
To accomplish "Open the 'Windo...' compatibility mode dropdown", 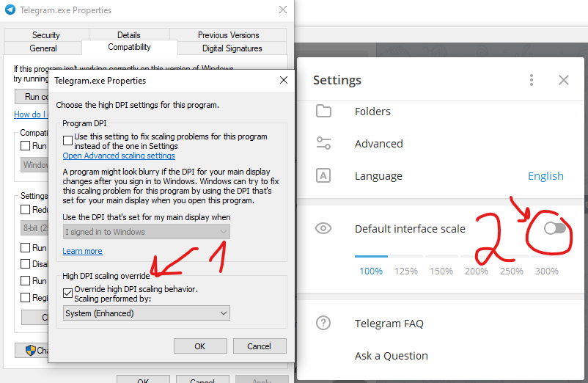I will pyautogui.click(x=34, y=165).
